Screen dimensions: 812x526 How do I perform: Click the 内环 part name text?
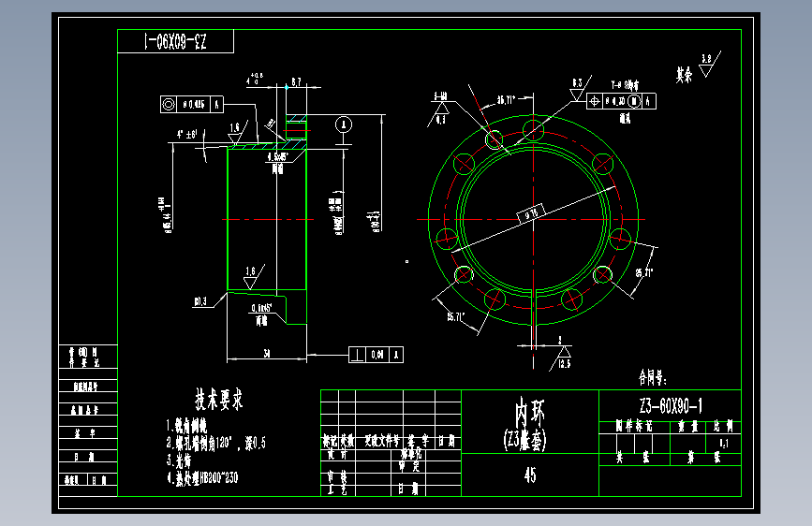point(529,413)
